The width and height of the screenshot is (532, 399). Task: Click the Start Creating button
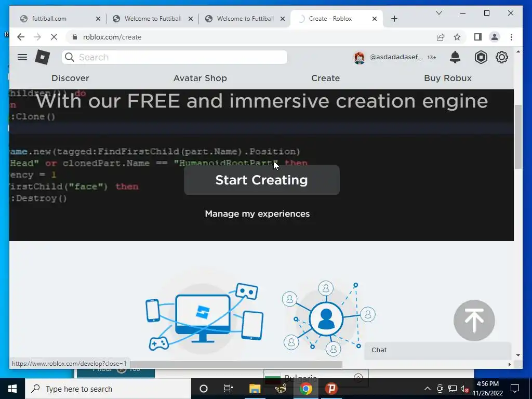point(262,180)
